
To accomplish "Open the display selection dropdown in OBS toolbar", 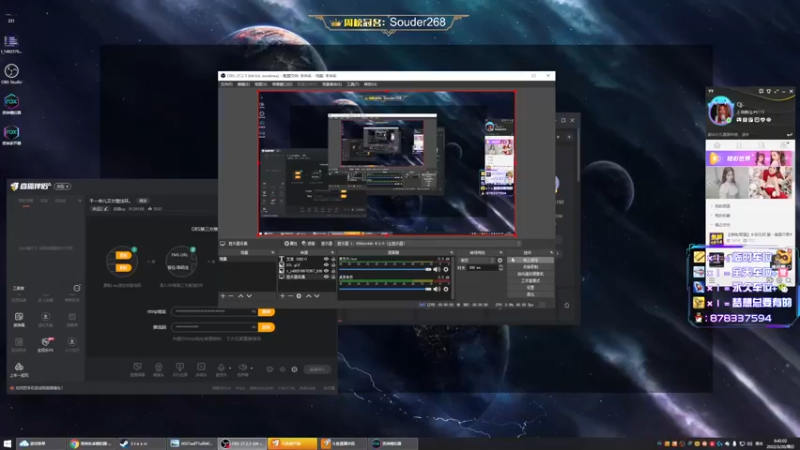I will click(429, 243).
